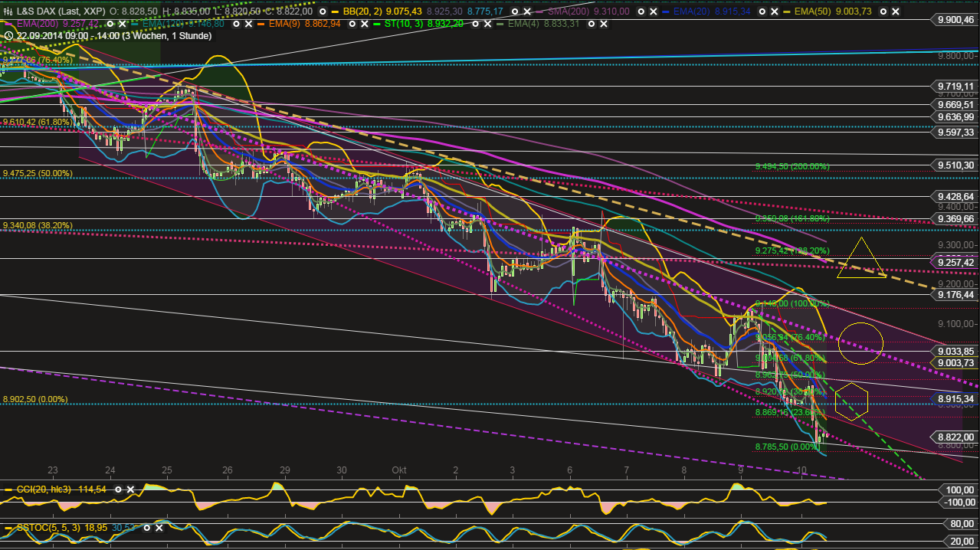Click the clock icon beside the date range
Screen dimensions: 980x550
pyautogui.click(x=8, y=36)
